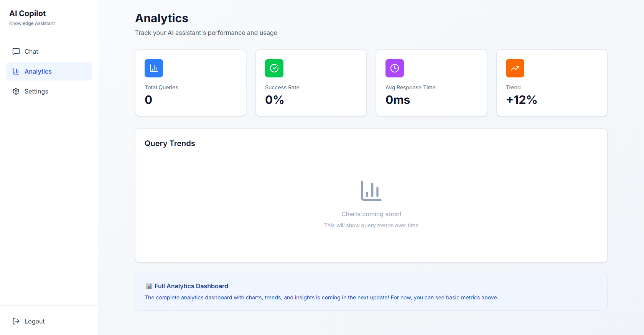Click the 0% Success Rate value
This screenshot has width=644, height=335.
(x=275, y=100)
